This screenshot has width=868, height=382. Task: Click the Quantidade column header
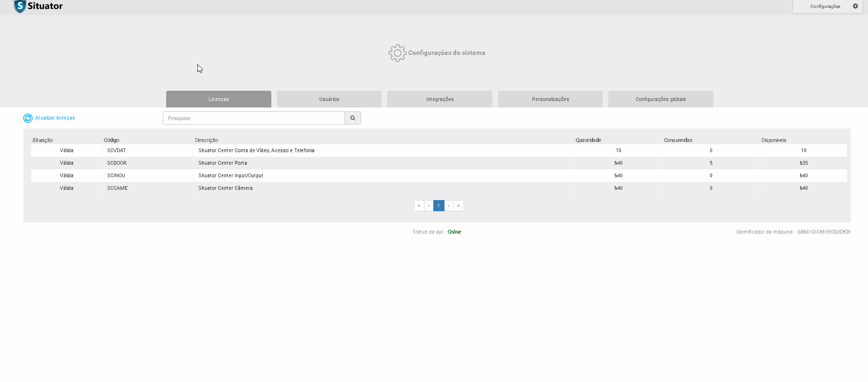pos(588,140)
